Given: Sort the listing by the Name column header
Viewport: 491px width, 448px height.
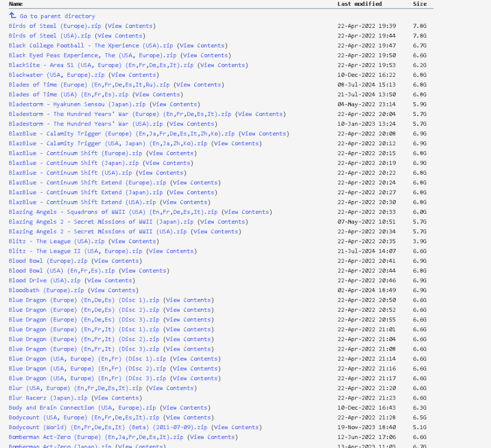Looking at the screenshot, I should point(16,4).
